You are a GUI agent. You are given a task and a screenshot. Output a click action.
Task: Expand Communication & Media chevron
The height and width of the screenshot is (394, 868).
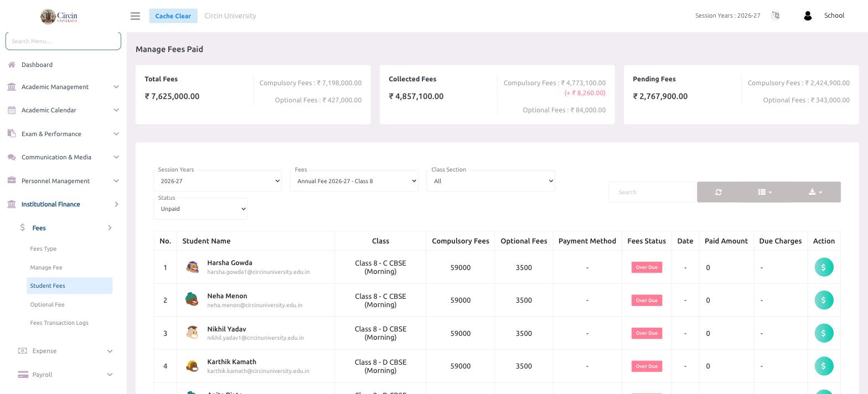point(116,157)
